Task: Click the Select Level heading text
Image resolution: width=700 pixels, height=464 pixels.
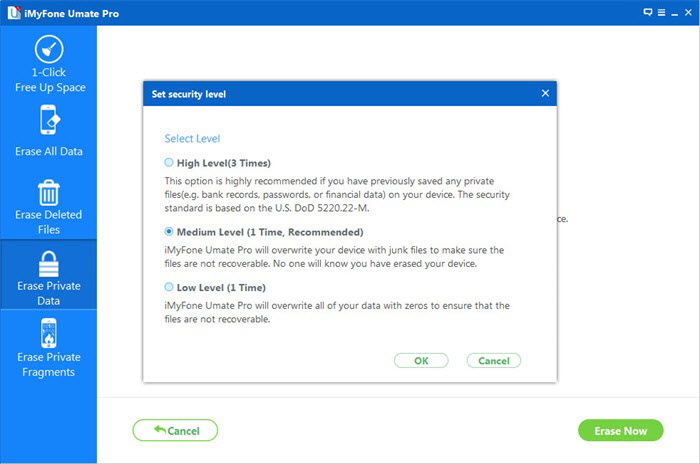Action: pyautogui.click(x=192, y=138)
